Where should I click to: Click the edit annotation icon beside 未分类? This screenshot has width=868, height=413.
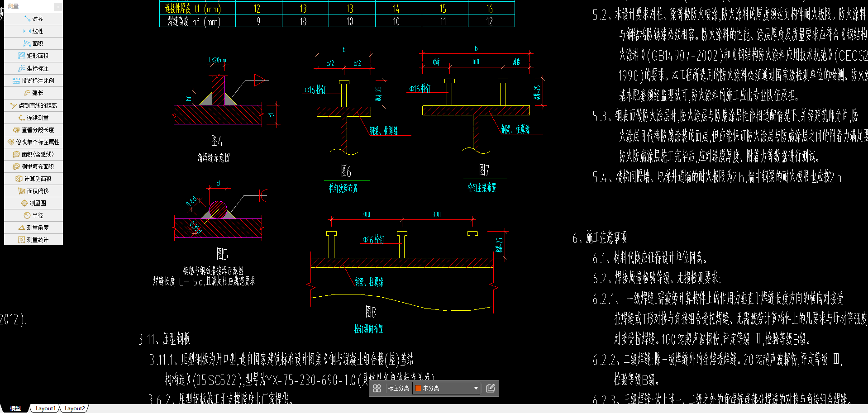[490, 388]
